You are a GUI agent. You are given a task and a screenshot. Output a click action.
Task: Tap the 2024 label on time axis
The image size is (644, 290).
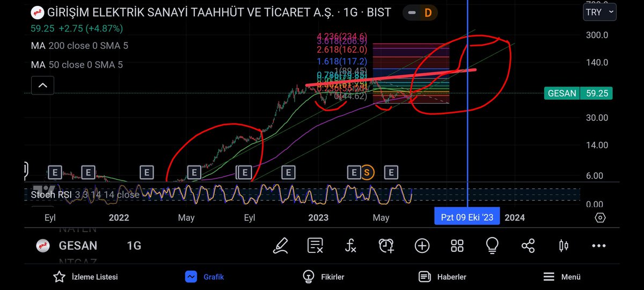(515, 218)
